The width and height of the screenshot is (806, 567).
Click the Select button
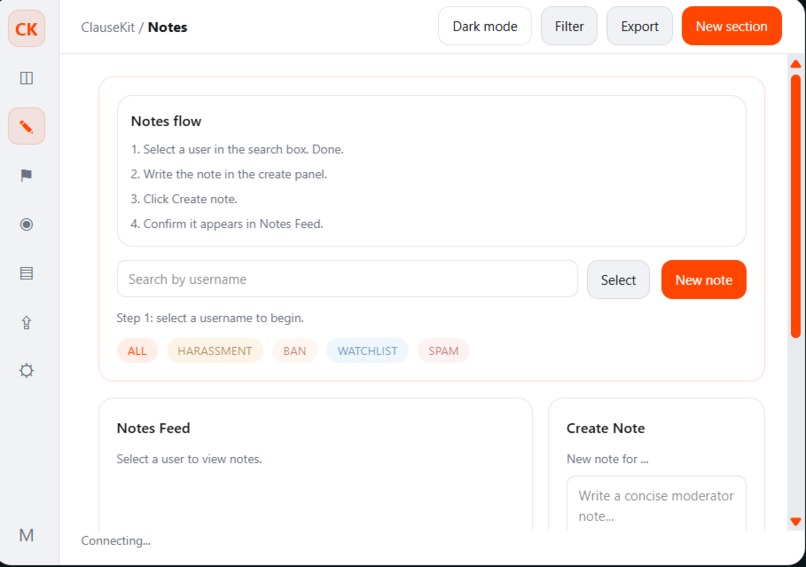(x=618, y=280)
